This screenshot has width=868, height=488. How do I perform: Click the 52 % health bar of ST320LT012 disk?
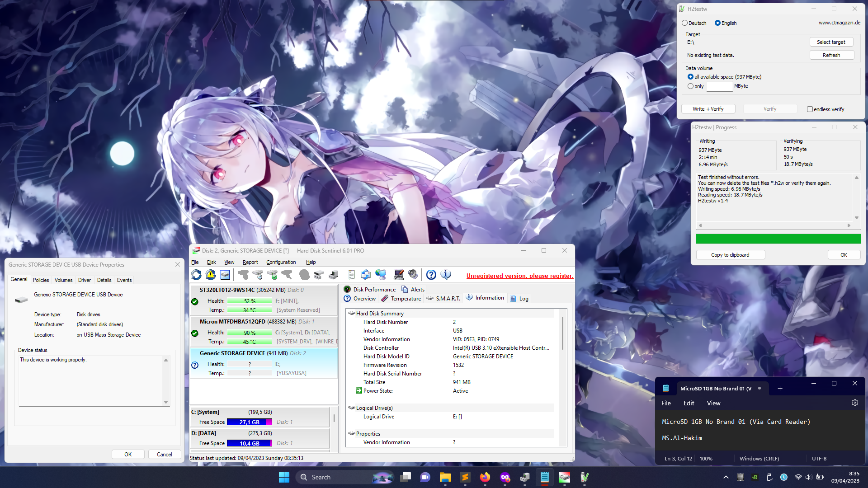250,301
